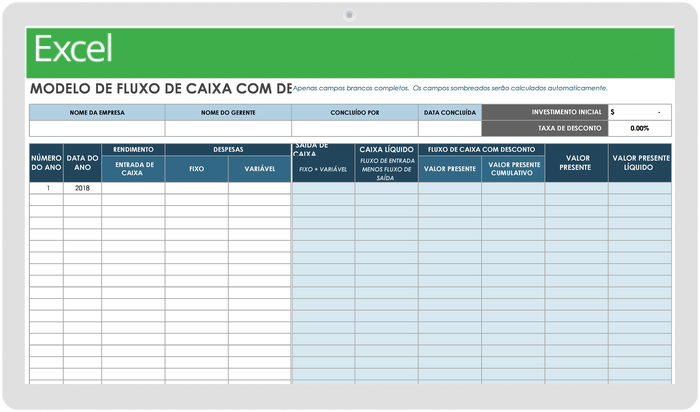Click the Modelo de Fluxo de Caixa title
Viewport: 700px width, 412px height.
[160, 88]
